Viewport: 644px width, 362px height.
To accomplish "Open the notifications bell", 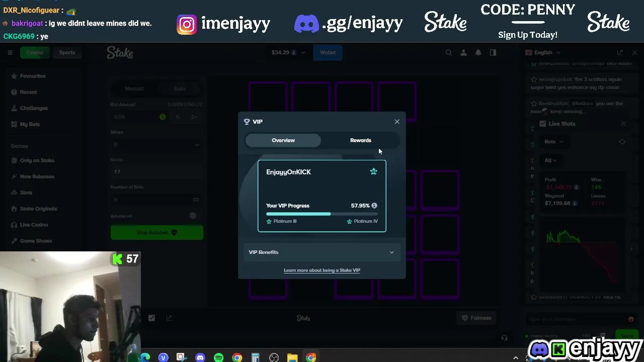I will point(478,52).
